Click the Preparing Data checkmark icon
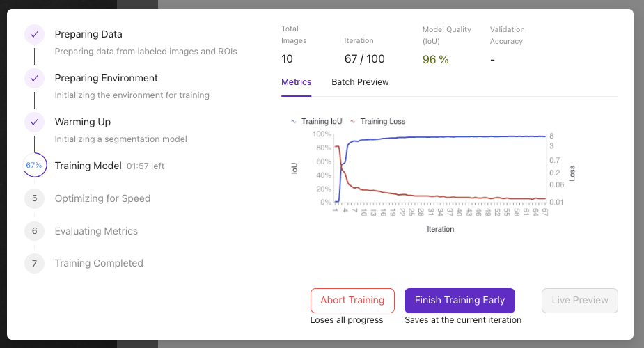644x348 pixels. click(34, 35)
